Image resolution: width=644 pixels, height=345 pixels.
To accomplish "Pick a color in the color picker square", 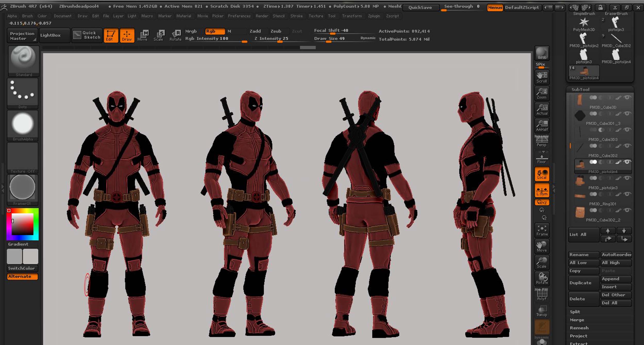I will [22, 224].
